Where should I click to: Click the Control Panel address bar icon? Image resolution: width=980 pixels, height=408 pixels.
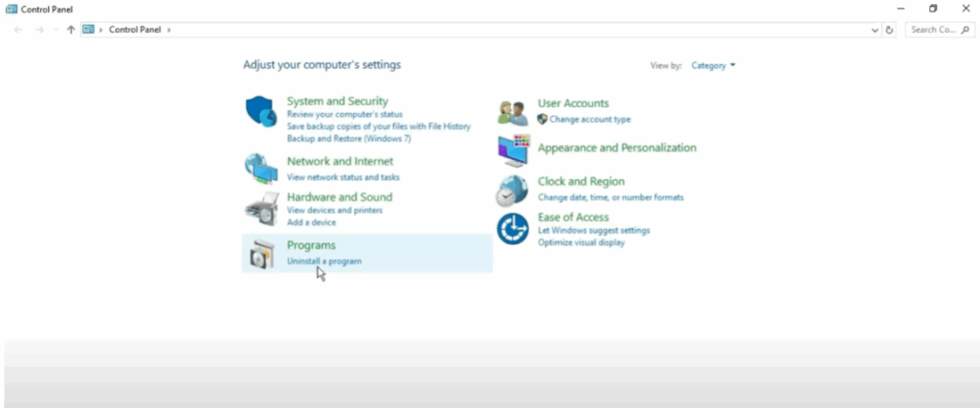click(88, 30)
